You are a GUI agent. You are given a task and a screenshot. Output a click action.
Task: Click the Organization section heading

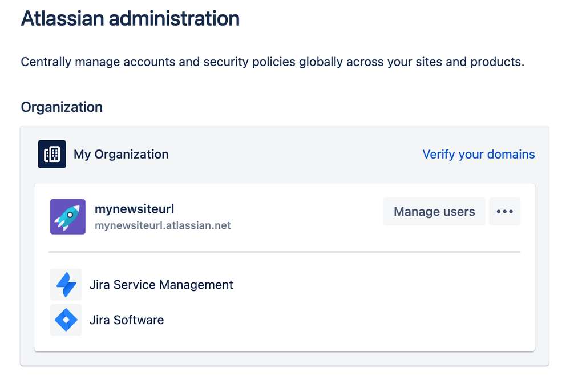[62, 107]
